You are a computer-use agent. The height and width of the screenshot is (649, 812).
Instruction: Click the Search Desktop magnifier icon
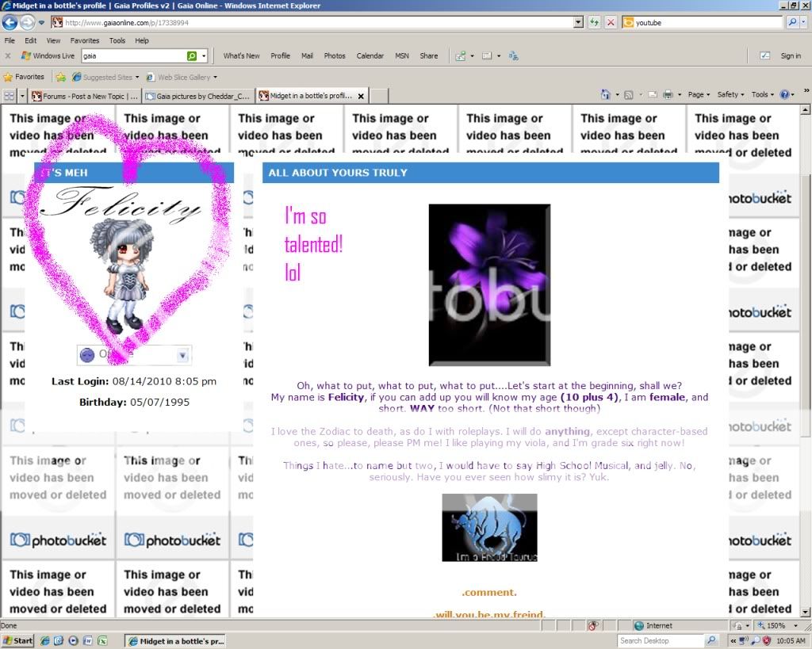tap(711, 641)
